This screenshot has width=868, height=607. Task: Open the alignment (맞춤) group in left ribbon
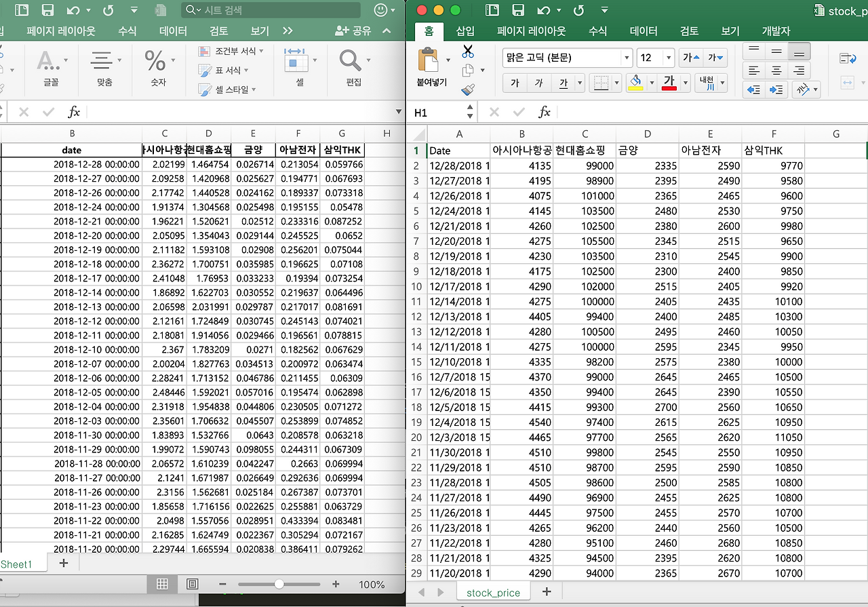[104, 68]
